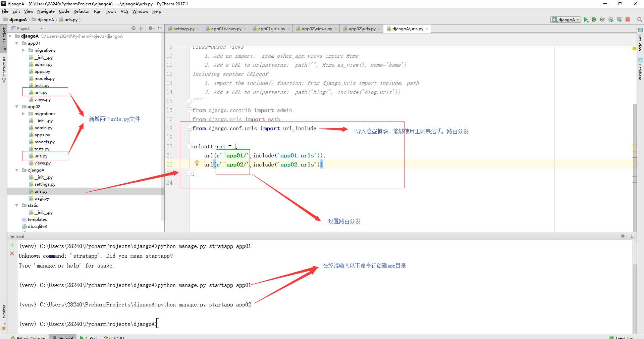This screenshot has height=339, width=644.
Task: Switch to app01\urls.py tab
Action: pos(271,29)
